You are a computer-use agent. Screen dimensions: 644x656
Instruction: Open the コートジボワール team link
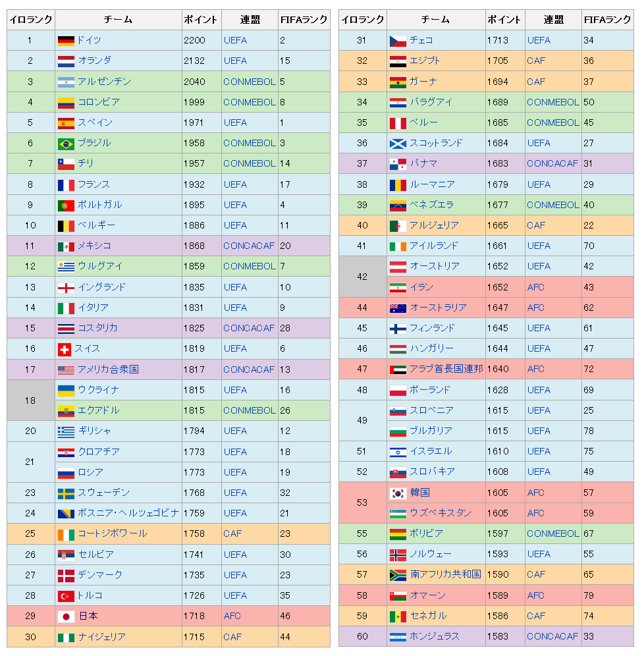pyautogui.click(x=113, y=533)
